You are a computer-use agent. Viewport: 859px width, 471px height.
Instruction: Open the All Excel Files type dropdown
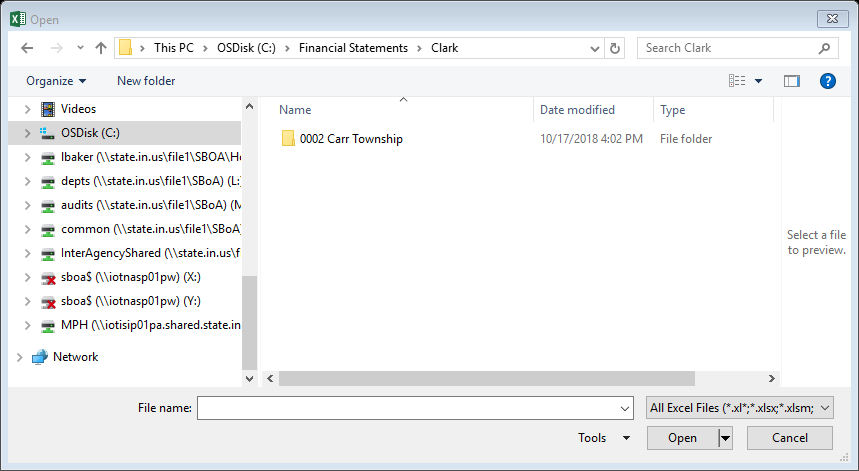(x=740, y=408)
